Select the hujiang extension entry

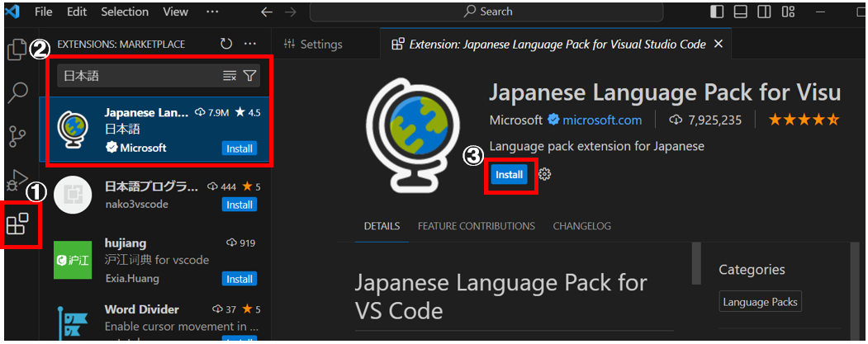click(x=155, y=261)
